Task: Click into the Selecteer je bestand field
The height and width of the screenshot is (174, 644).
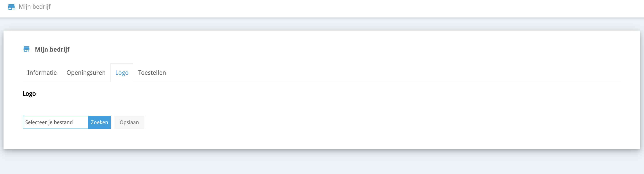Action: click(55, 122)
